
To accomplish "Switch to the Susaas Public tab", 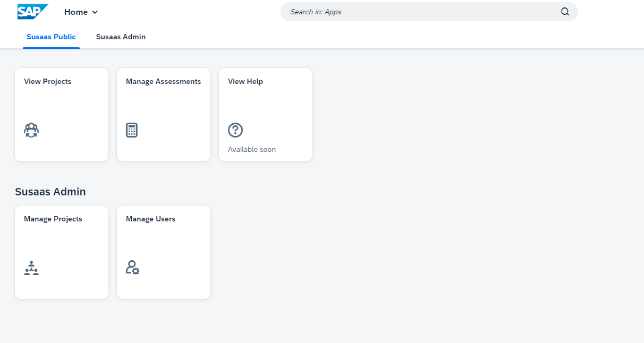I will point(51,37).
